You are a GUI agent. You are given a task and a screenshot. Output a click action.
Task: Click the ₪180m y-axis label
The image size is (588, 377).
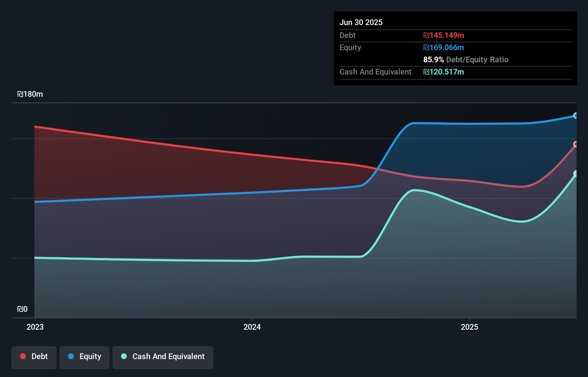(x=30, y=94)
